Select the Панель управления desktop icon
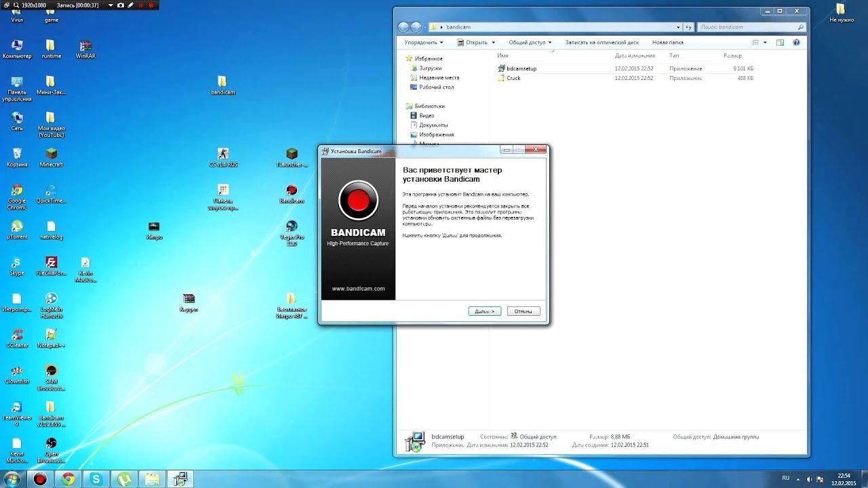Viewport: 868px width, 488px height. pos(17,89)
